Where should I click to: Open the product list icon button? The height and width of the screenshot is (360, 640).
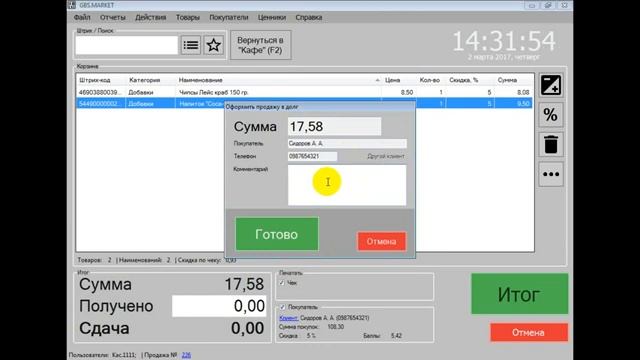(x=191, y=45)
